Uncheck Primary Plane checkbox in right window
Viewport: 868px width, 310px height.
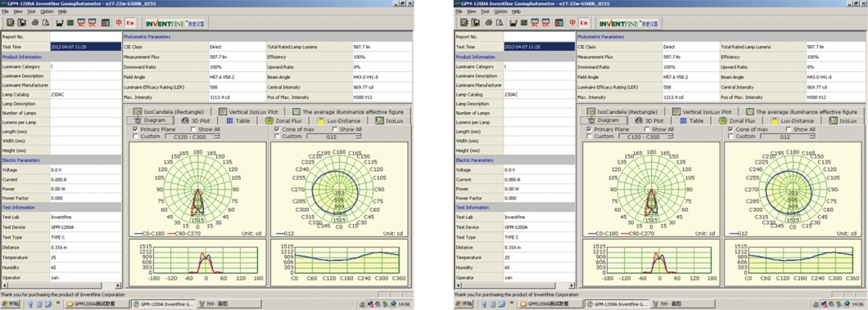(589, 129)
